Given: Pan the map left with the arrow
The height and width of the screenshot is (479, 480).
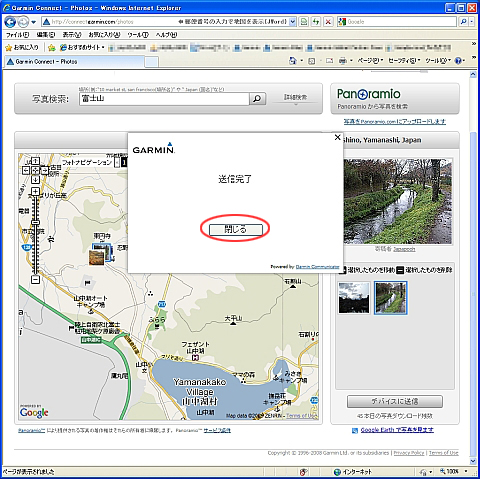Looking at the screenshot, I should click(26, 170).
